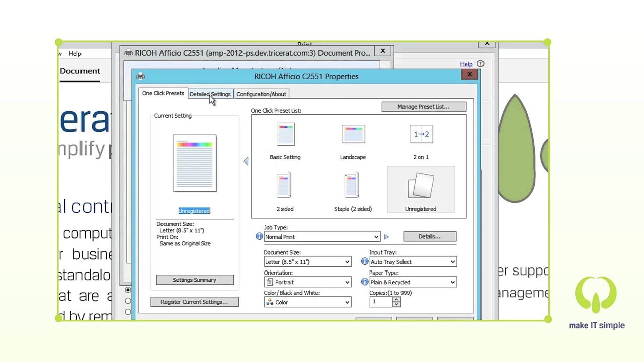This screenshot has width=644, height=362.
Task: Click the printer icon in Properties title bar
Action: (140, 76)
